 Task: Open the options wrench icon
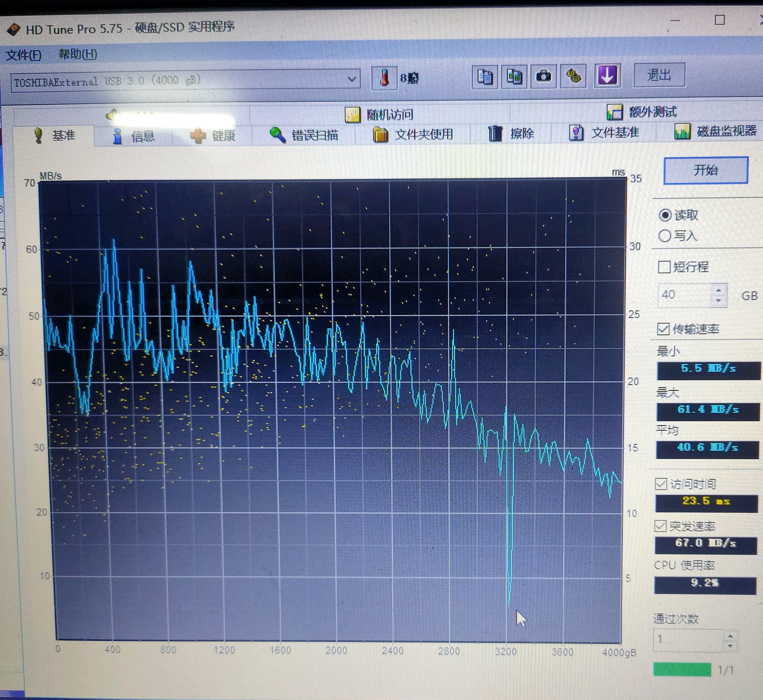tap(573, 76)
